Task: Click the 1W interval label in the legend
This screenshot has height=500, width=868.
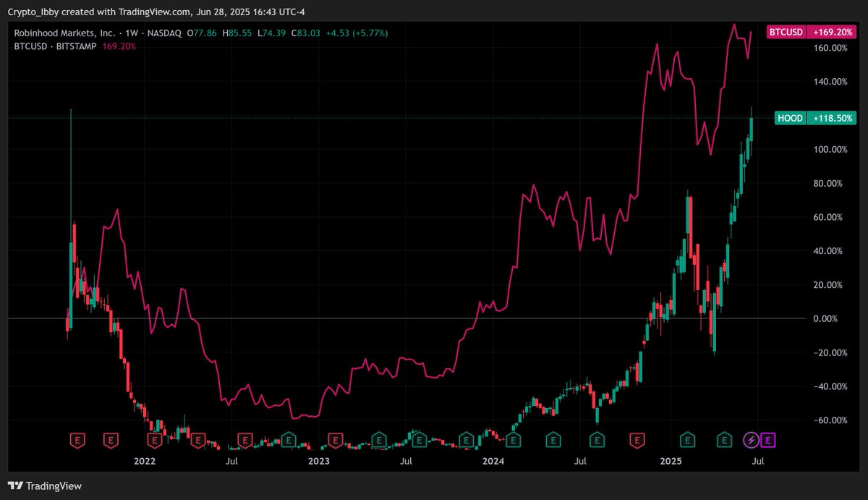Action: (131, 33)
